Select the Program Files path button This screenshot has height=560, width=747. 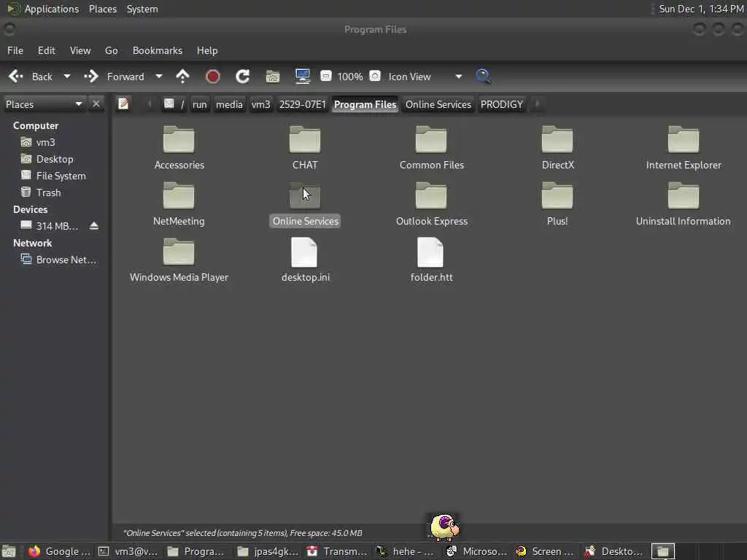pyautogui.click(x=365, y=104)
